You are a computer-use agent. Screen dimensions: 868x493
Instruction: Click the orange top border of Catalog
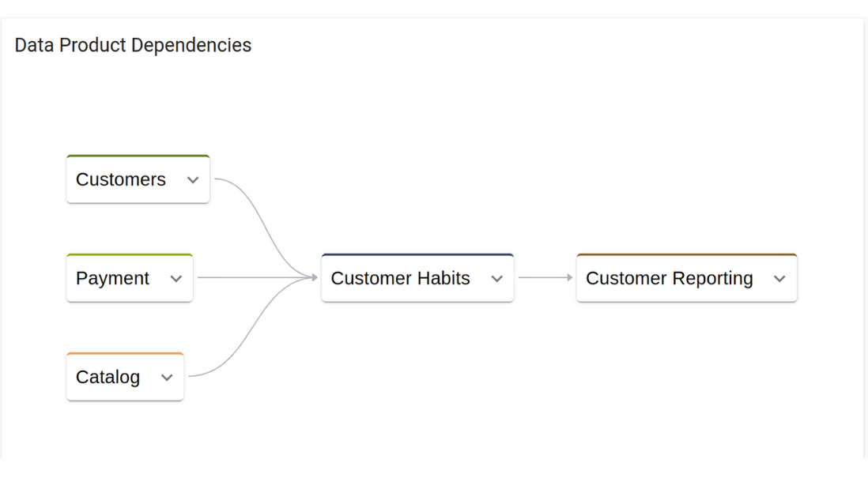coord(125,354)
